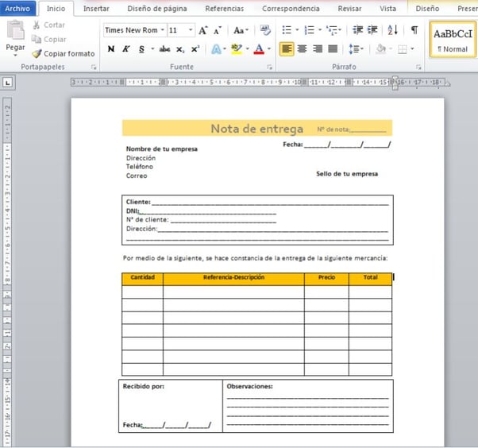Toggle strikethrough abc formatting
Viewport: 478px width, 448px height.
[x=164, y=48]
